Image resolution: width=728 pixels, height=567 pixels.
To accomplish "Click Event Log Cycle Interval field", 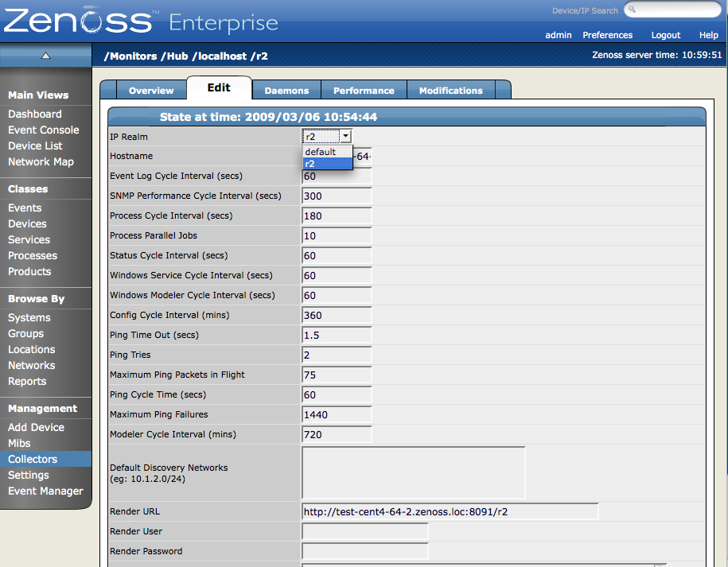I will (x=337, y=177).
